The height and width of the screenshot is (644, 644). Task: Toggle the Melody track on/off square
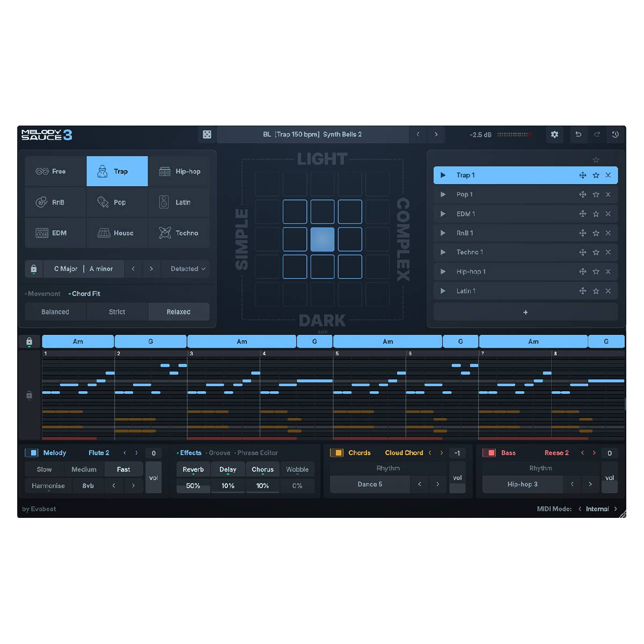[x=32, y=453]
